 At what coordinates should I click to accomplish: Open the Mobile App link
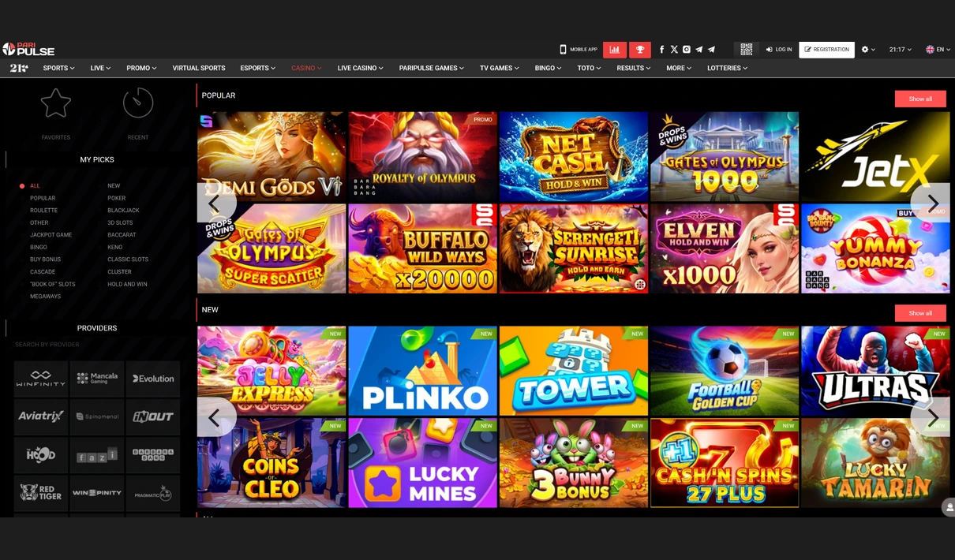coord(579,50)
